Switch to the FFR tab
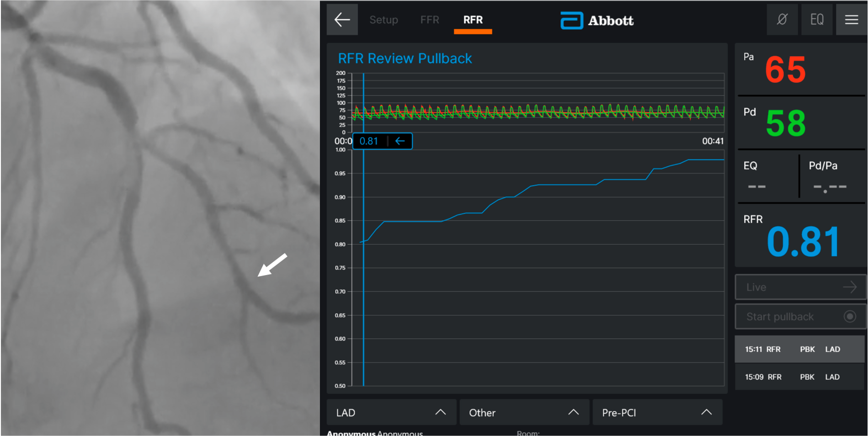 tap(429, 20)
